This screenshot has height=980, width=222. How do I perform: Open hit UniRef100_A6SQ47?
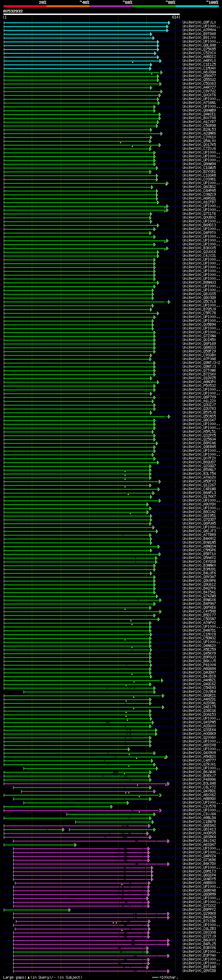(199, 844)
